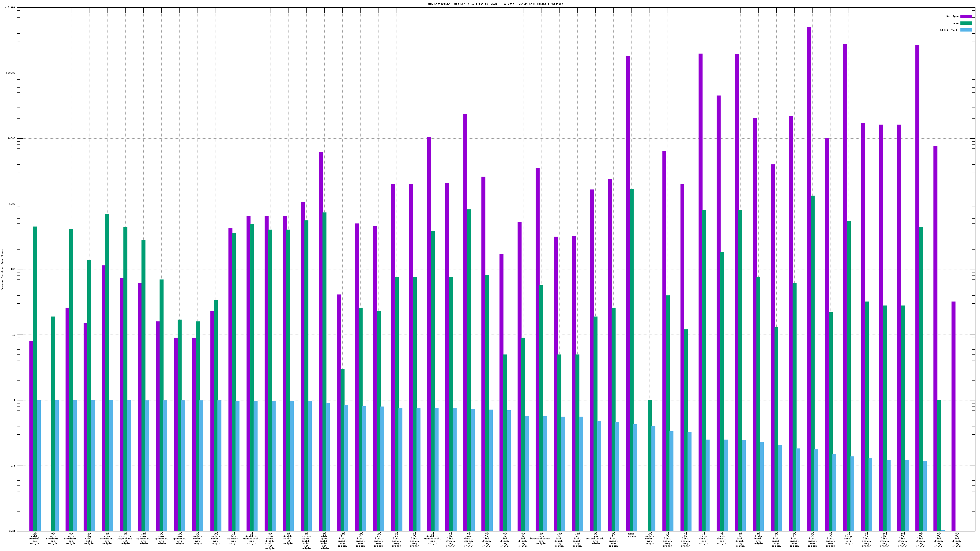Click the ips.whitelisted.org axis label
Image resolution: width=980 pixels, height=551 pixels.
595,538
